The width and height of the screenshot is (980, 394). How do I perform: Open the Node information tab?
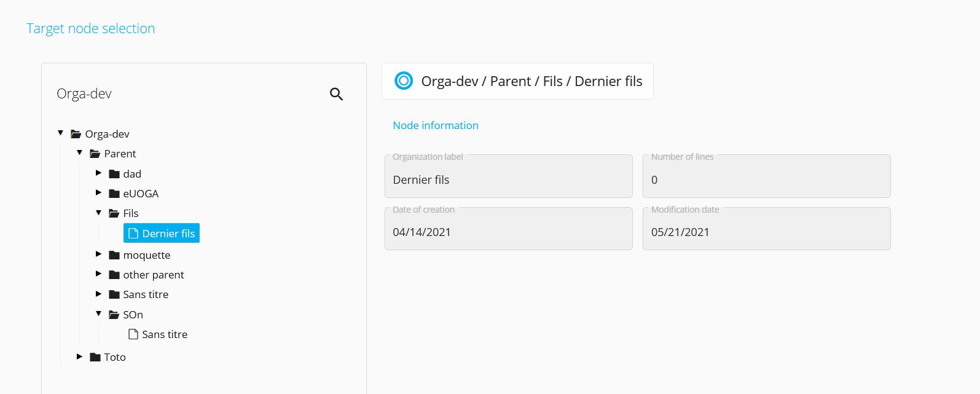coord(436,125)
